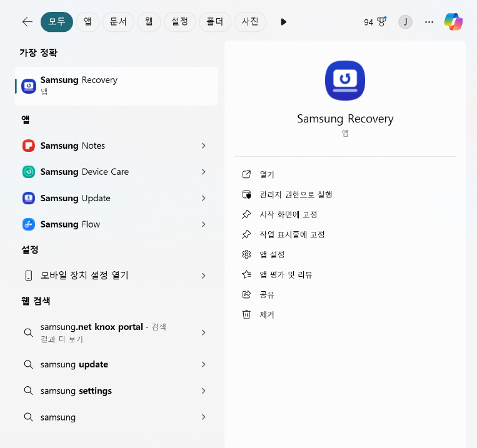Image resolution: width=477 pixels, height=448 pixels.
Task: Switch to the 문서 filter tab
Action: tap(118, 22)
